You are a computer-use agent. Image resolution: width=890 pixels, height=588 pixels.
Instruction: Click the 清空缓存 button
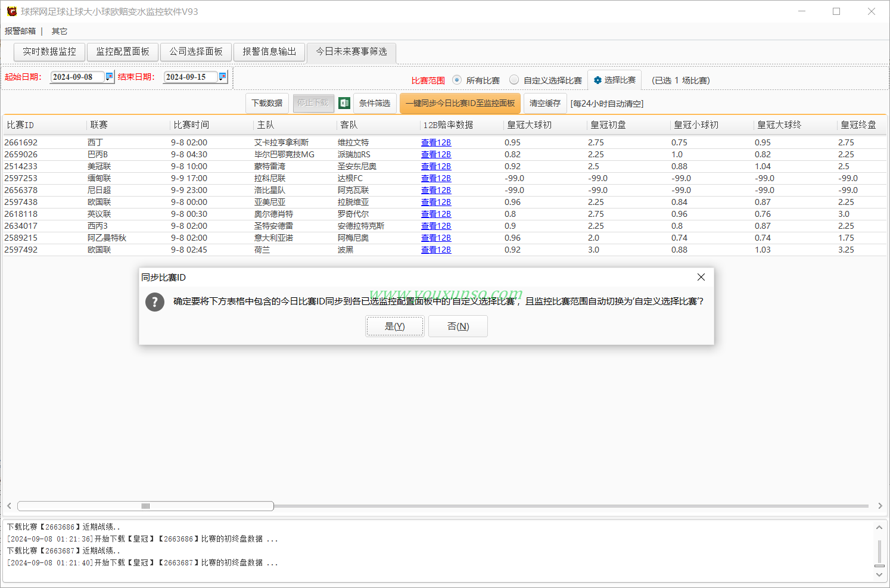click(x=545, y=103)
